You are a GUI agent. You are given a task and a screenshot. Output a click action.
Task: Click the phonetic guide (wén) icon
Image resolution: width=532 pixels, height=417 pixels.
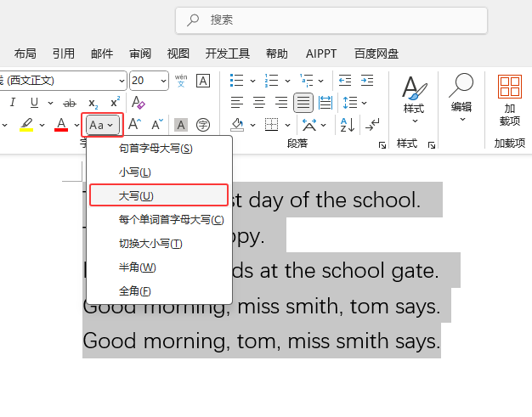pos(181,81)
